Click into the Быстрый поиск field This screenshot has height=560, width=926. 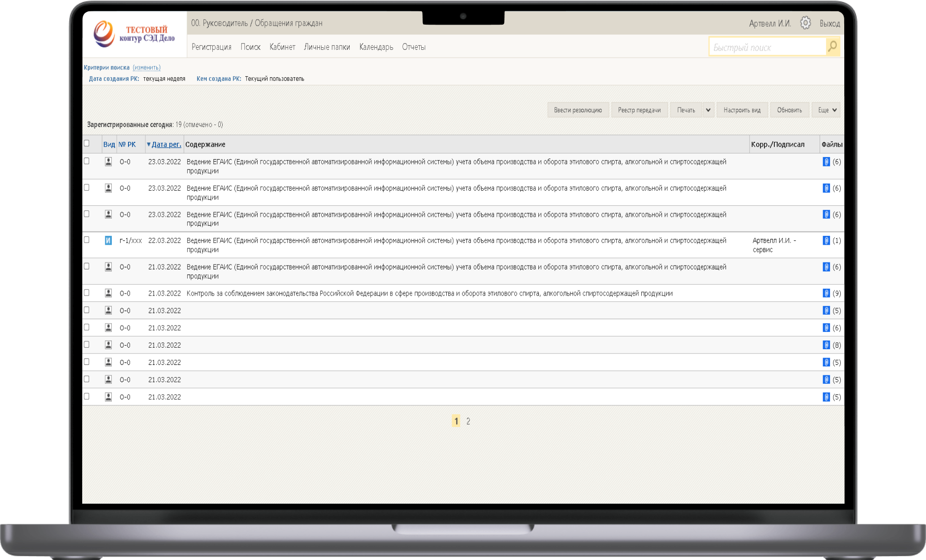coord(766,47)
